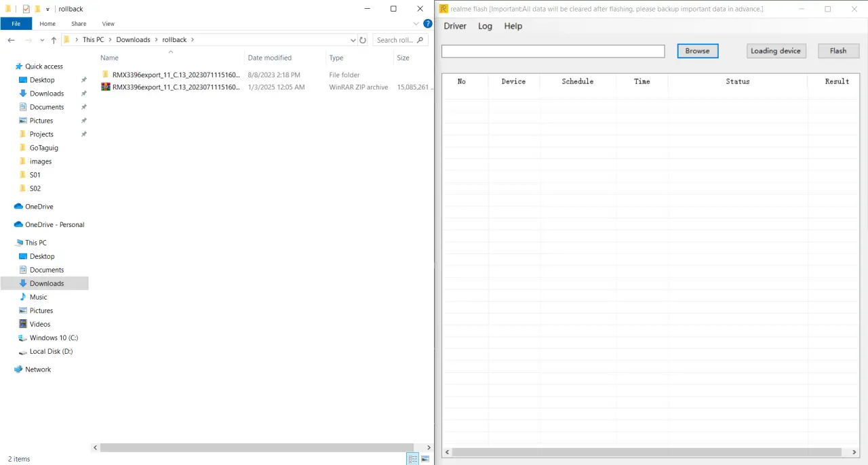Open Local Disk (D:) drive
868x465 pixels.
[51, 351]
